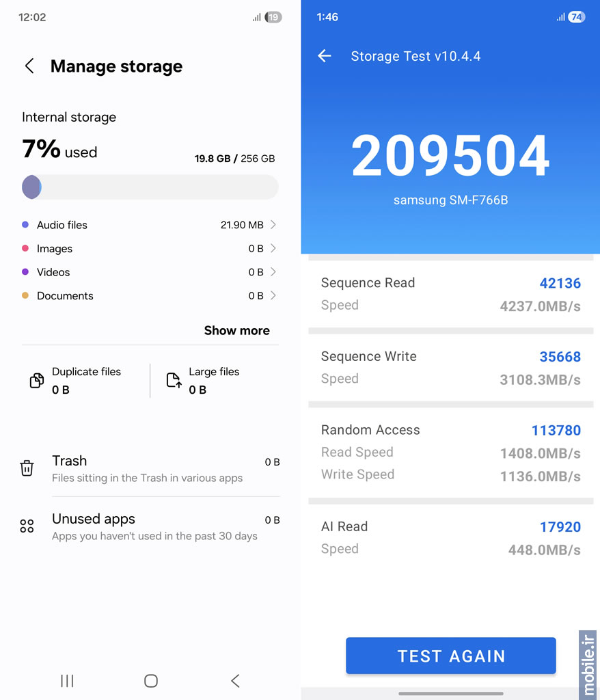
Task: Tap the Back navigation button
Action: click(x=235, y=681)
